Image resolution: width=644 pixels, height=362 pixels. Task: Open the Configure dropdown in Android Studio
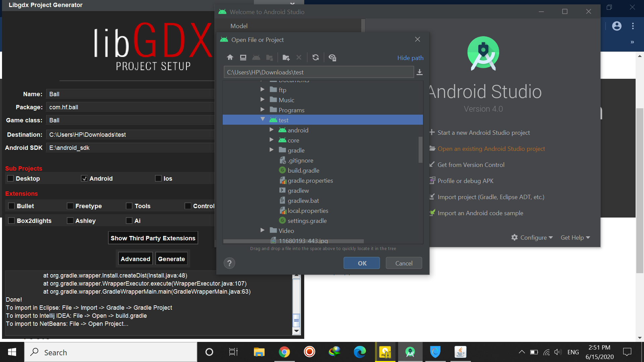pos(532,237)
